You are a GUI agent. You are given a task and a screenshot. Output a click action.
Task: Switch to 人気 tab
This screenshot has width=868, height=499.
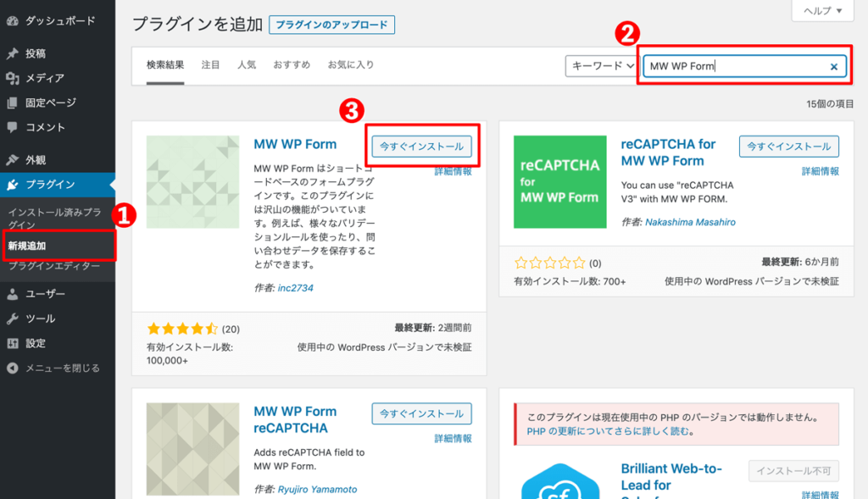[x=247, y=65]
